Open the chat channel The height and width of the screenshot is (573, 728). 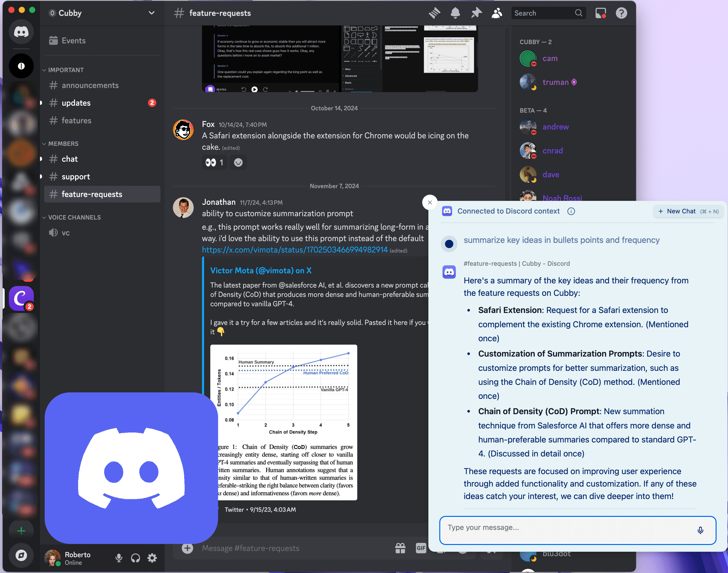[x=102, y=159]
